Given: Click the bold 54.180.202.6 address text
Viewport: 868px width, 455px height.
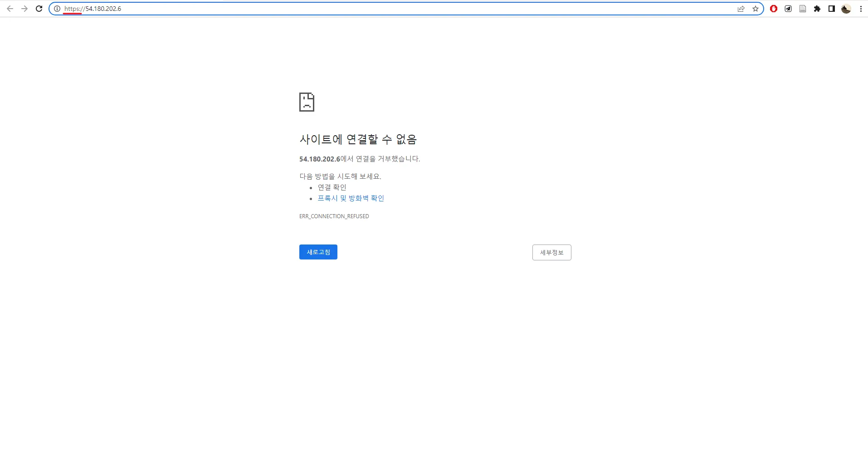Looking at the screenshot, I should pos(320,159).
